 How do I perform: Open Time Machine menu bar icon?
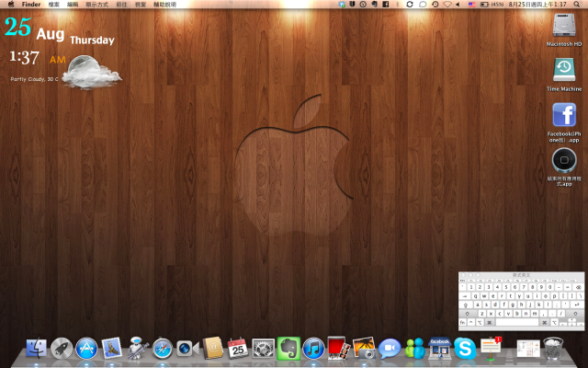click(x=435, y=5)
